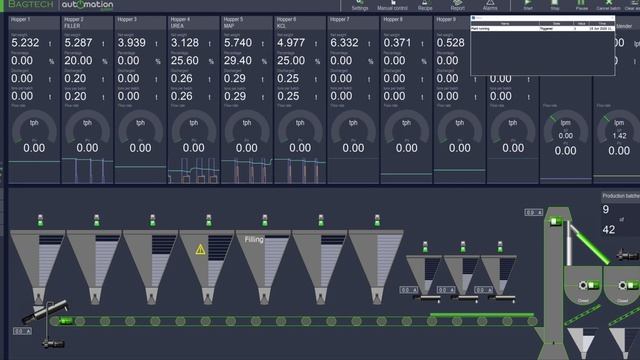Click FILLER percentage value 20.00
This screenshot has width=640, height=360.
click(x=78, y=61)
